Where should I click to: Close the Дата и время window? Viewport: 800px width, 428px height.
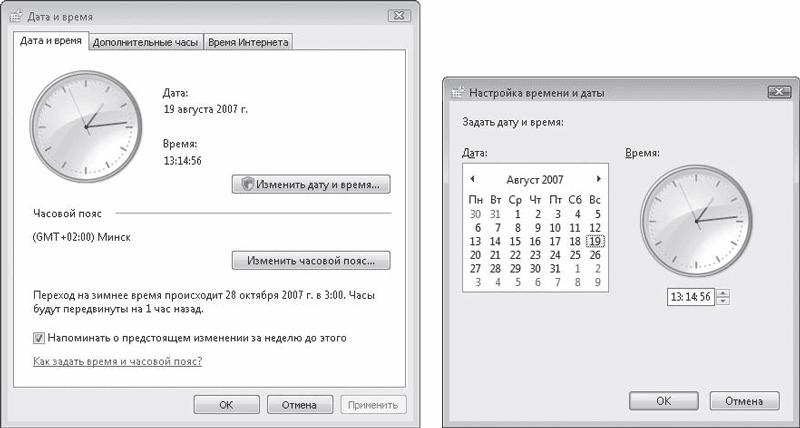(399, 17)
